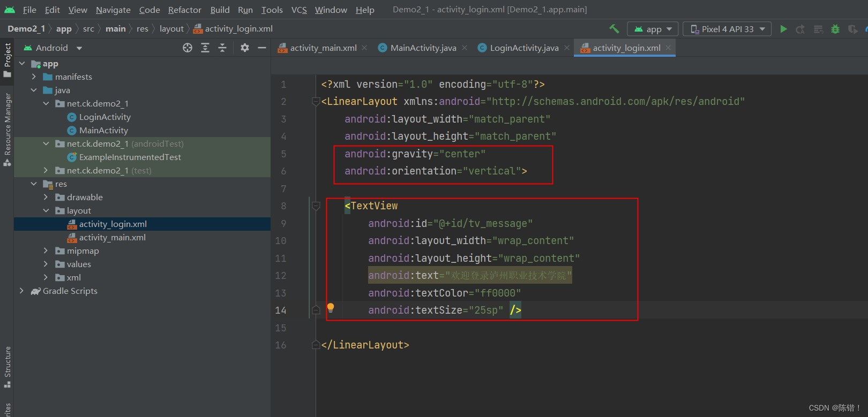Fold the TextView tag at line 8

[316, 206]
